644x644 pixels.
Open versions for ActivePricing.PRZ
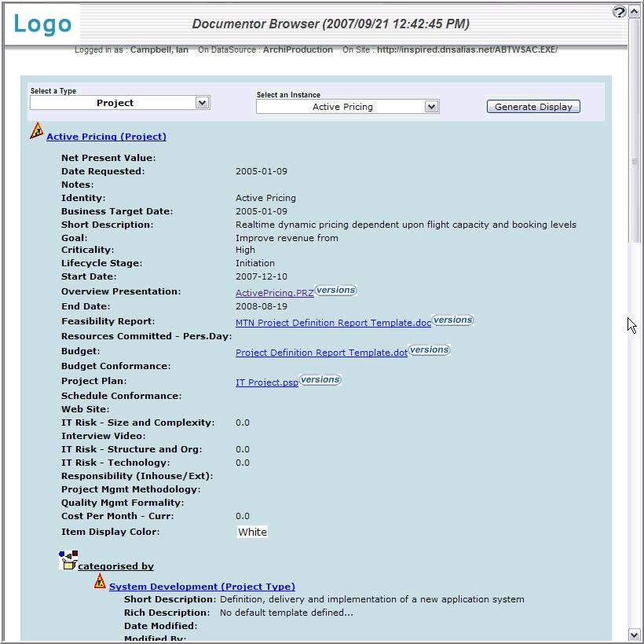[335, 290]
